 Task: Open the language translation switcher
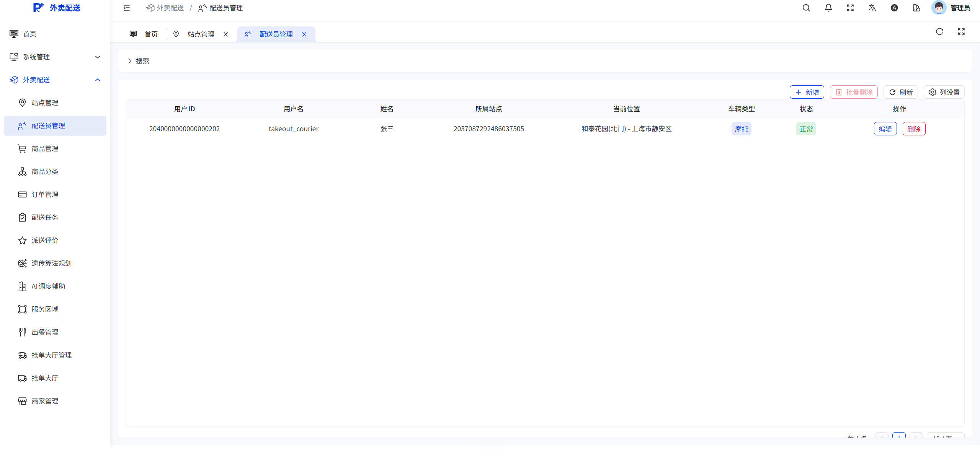[872, 8]
